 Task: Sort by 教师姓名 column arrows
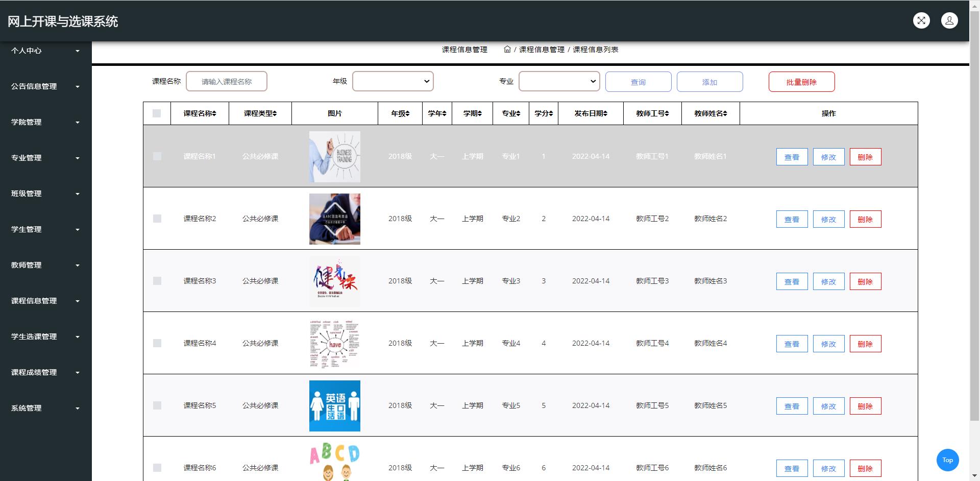tap(725, 113)
